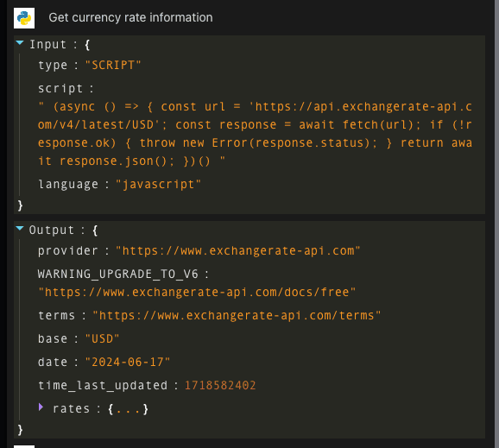The width and height of the screenshot is (499, 448).
Task: Click the WARNING_UPGRADE_TO_V6 key
Action: 118,274
